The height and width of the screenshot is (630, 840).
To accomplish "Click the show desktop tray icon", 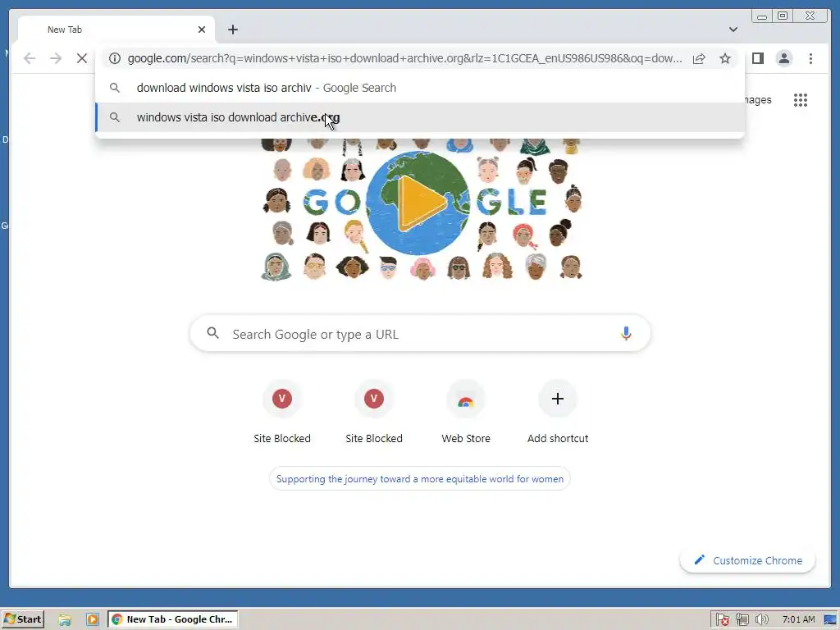I will click(x=830, y=620).
